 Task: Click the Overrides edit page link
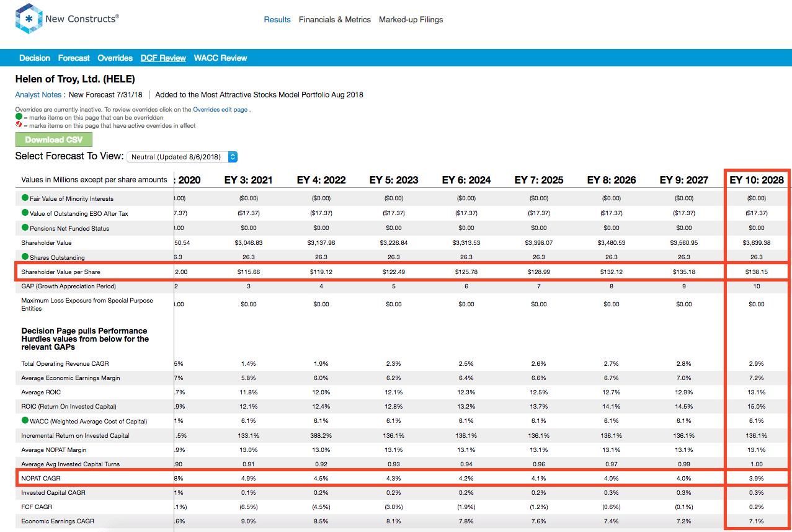(x=221, y=109)
